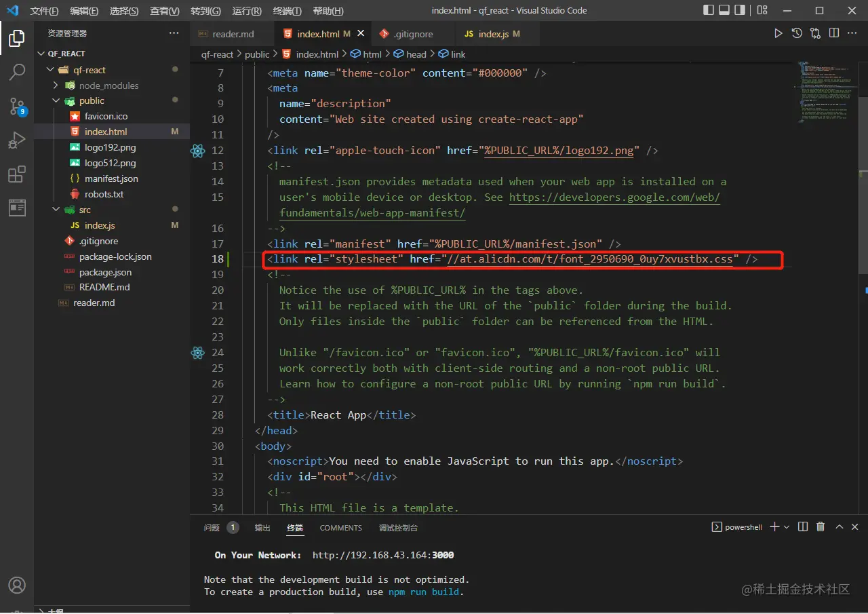The height and width of the screenshot is (614, 868).
Task: Switch to the 调试控制台 panel tab
Action: coord(398,527)
